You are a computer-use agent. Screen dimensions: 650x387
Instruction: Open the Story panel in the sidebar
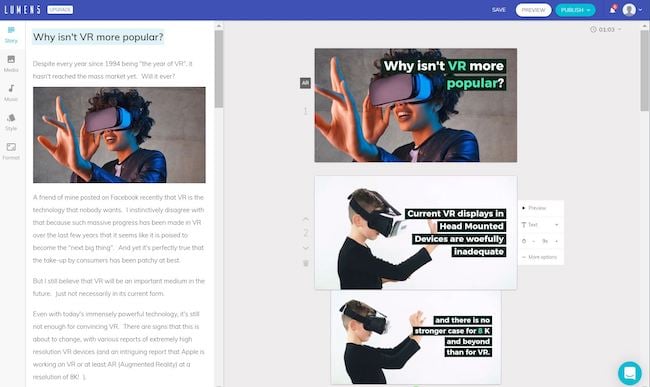coord(11,35)
